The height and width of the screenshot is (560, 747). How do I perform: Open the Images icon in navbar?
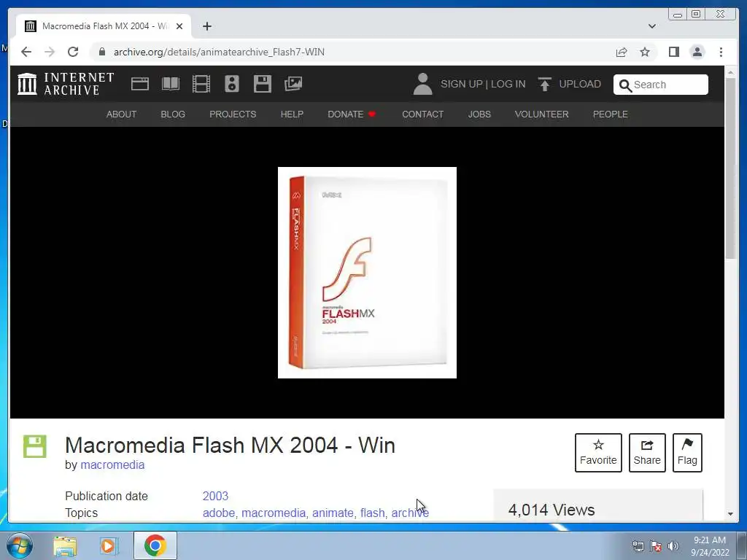point(293,84)
